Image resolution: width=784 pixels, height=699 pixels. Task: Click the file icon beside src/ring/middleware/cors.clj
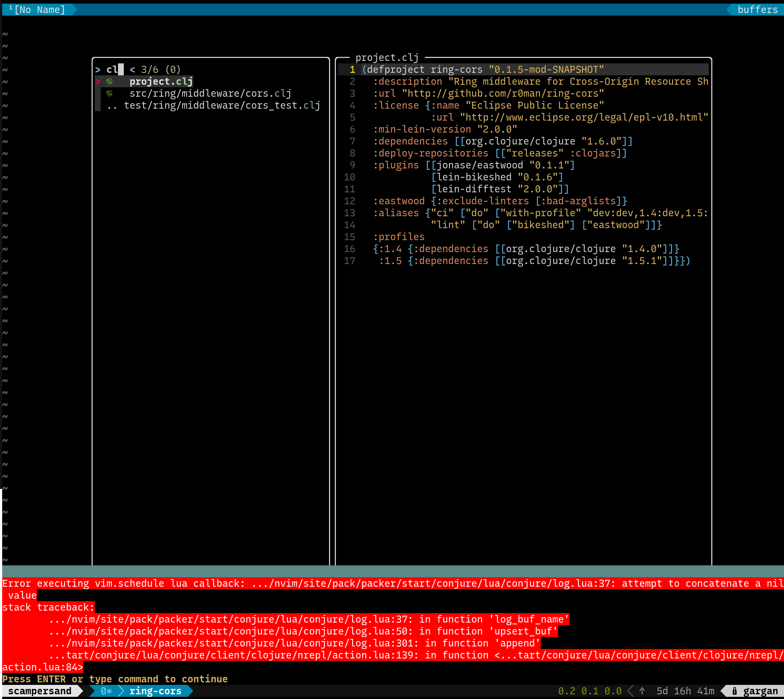point(109,93)
